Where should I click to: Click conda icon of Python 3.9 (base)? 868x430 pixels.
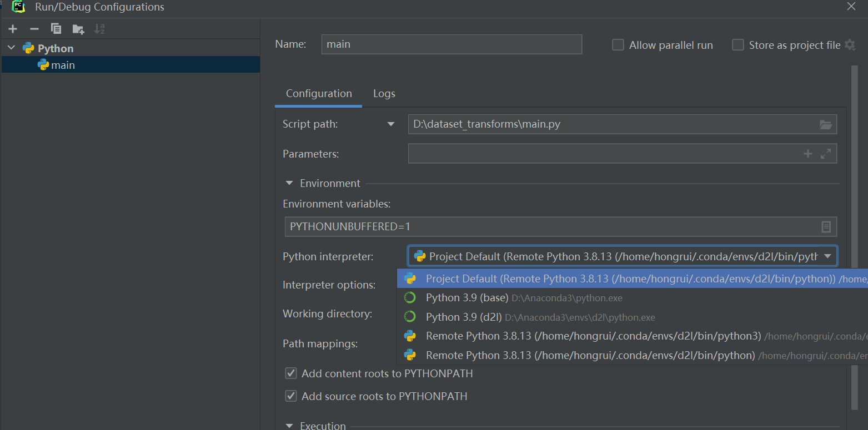point(410,298)
